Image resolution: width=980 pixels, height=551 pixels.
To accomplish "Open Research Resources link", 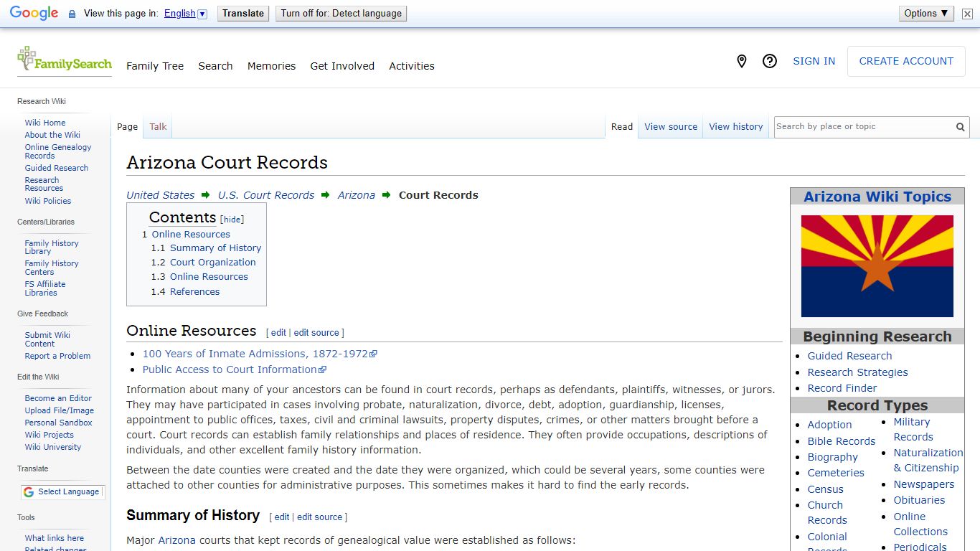I will point(44,184).
